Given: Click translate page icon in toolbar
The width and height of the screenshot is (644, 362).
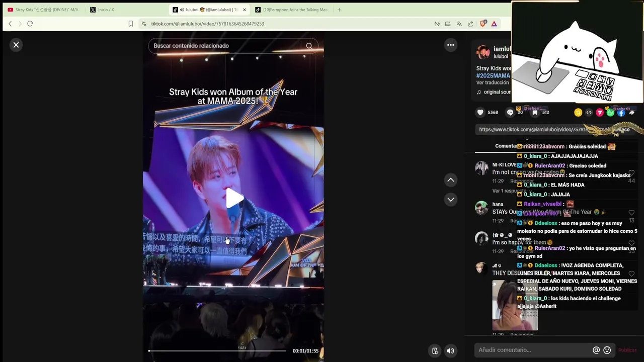Looking at the screenshot, I should point(459,24).
